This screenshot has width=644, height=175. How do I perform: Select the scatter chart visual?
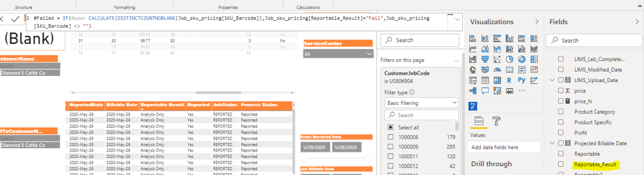[x=497, y=60]
